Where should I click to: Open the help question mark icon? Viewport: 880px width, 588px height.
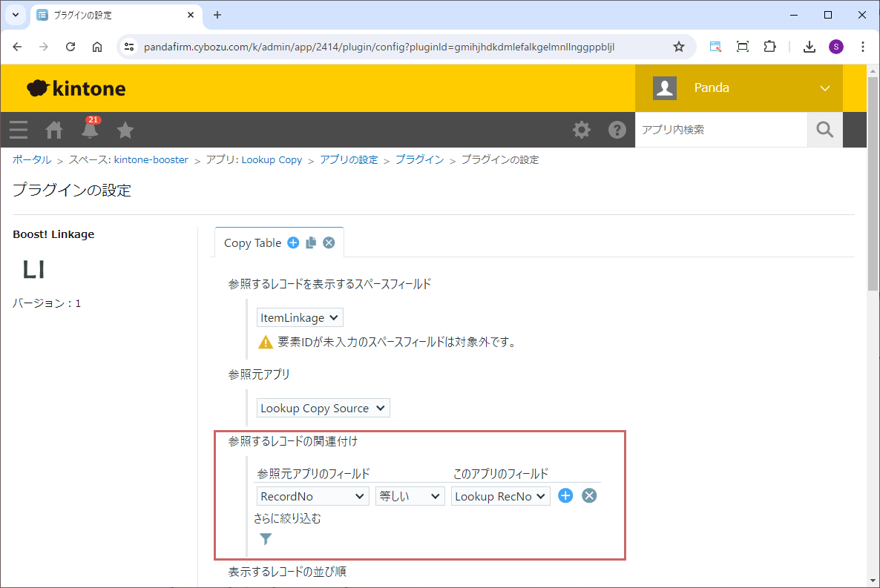(x=617, y=130)
